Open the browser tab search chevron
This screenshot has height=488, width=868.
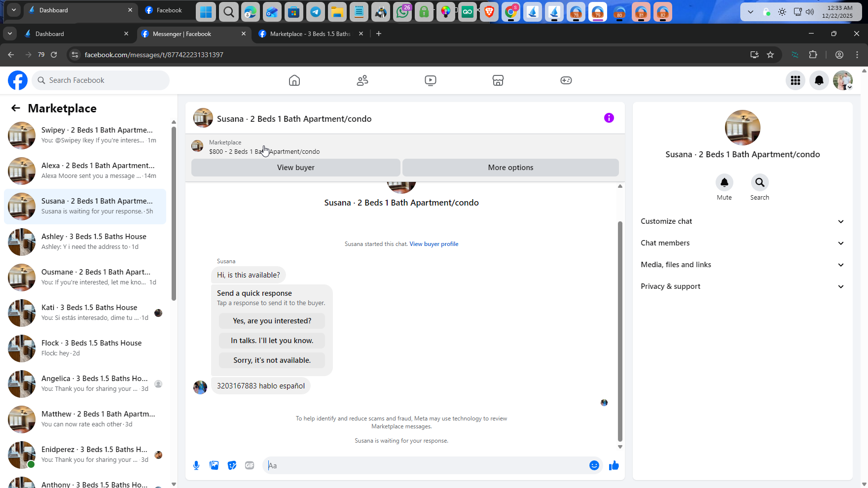click(10, 34)
